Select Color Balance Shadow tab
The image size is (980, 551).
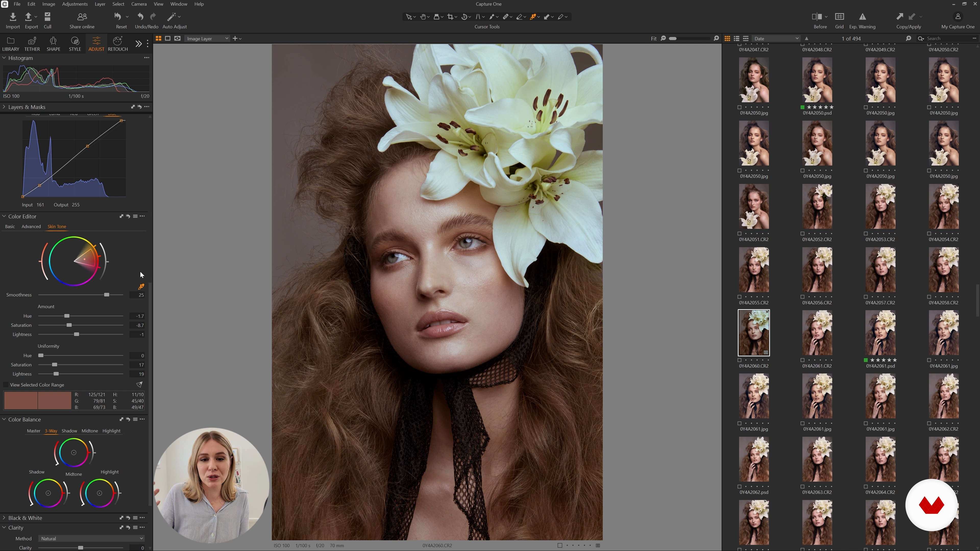pos(69,431)
